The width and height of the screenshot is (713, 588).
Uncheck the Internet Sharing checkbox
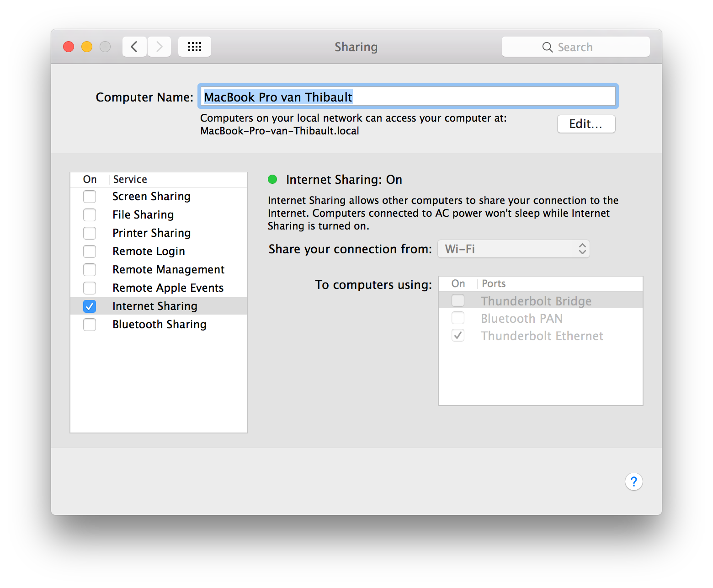90,306
